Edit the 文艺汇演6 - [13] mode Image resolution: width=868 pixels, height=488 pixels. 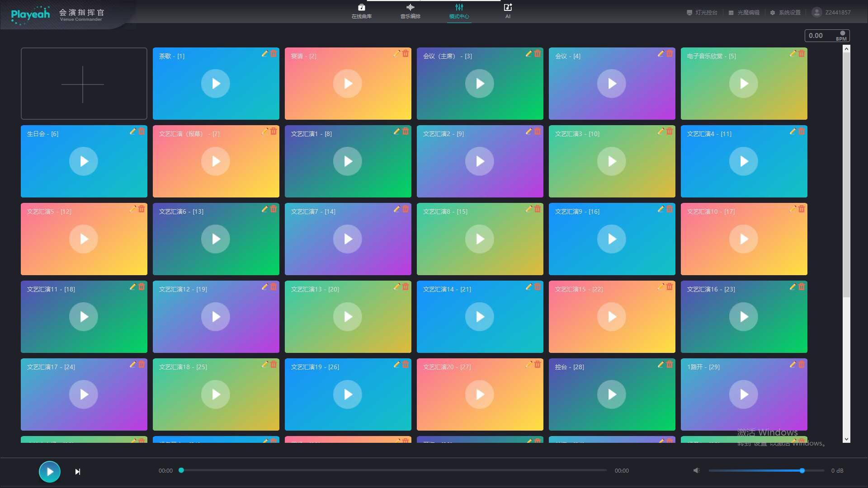click(265, 209)
